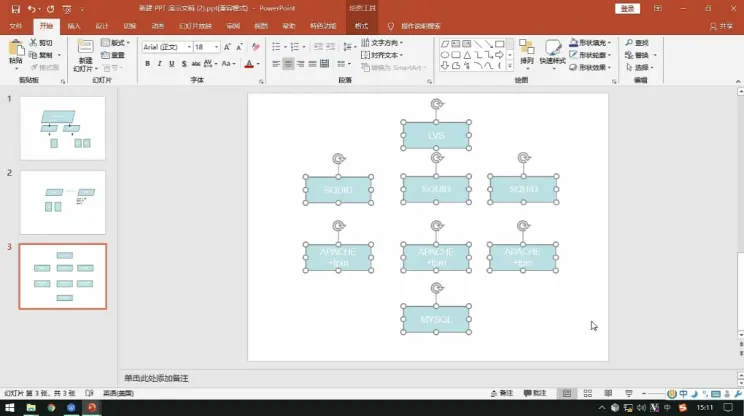
Task: Click the font color red swatch
Action: click(249, 64)
